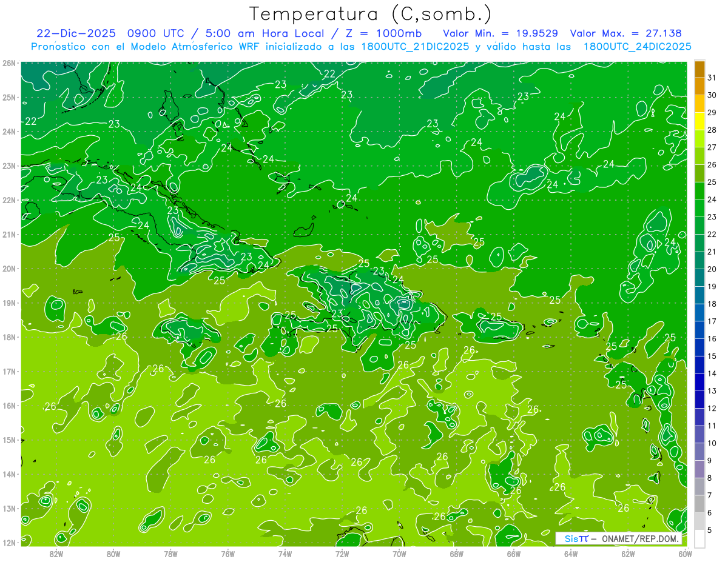Select the date text '22-Dic-2025'
This screenshot has width=728, height=562.
click(x=76, y=33)
